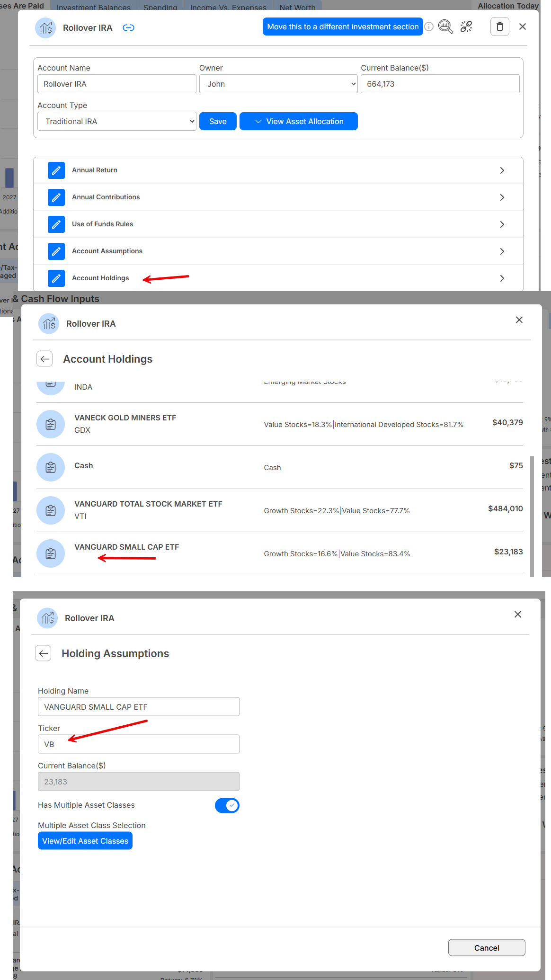Click the GDX ticker text
The height and width of the screenshot is (980, 551).
82,430
